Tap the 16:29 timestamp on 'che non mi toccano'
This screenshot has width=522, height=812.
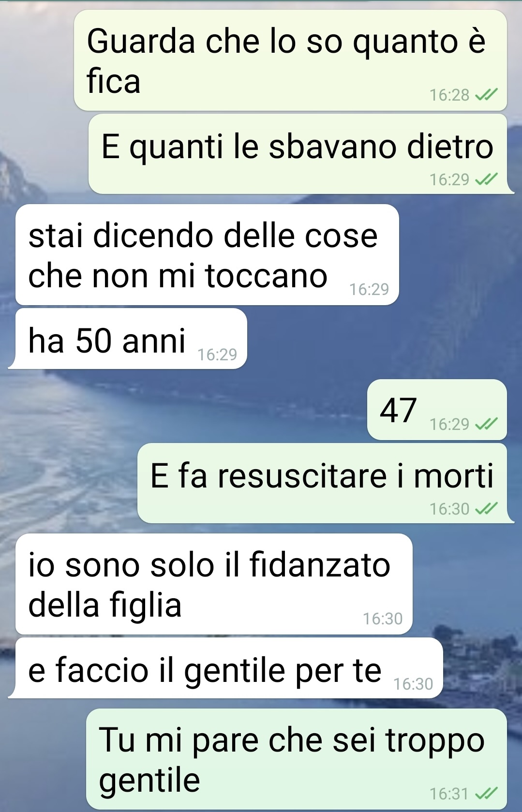[x=369, y=289]
